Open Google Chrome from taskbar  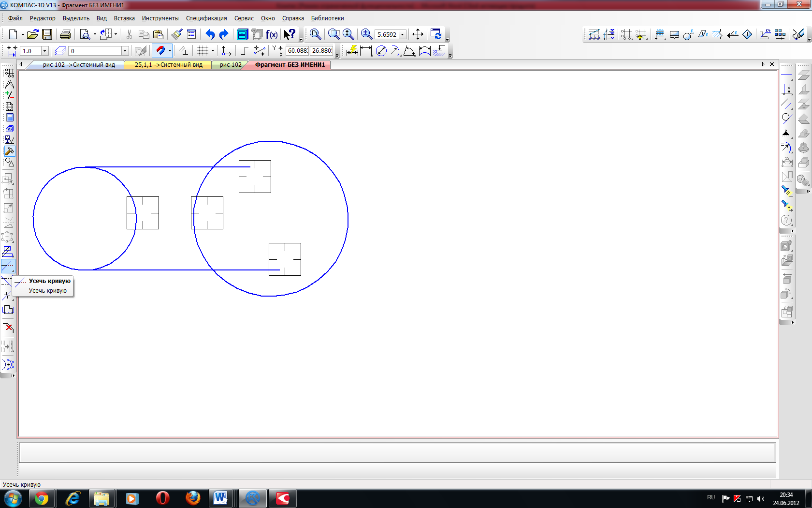(x=42, y=498)
